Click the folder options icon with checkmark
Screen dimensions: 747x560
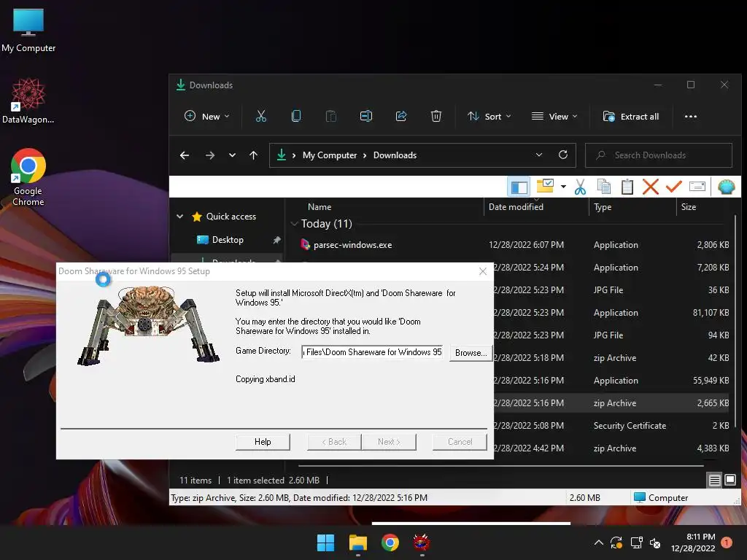tap(545, 186)
